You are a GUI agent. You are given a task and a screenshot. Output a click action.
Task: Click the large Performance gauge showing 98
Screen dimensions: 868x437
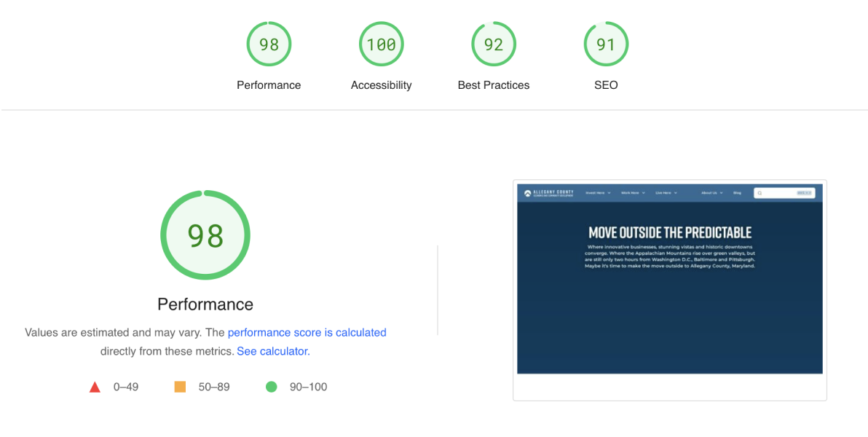point(205,235)
